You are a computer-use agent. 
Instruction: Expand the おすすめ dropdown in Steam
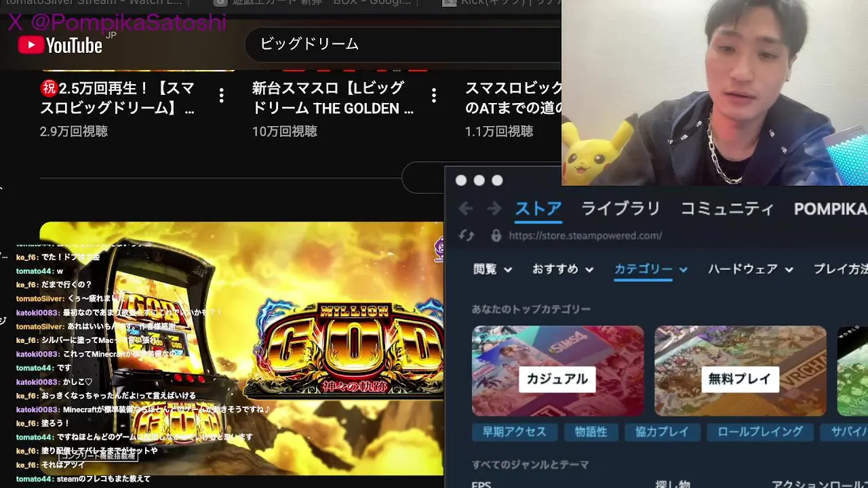coord(563,269)
